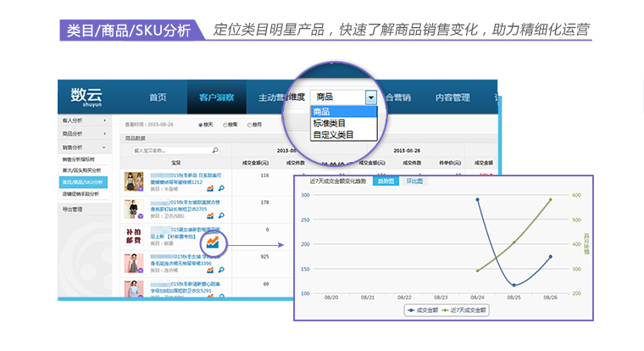Open 客户洞察 top navigation tab
The width and height of the screenshot is (644, 351).
[x=216, y=97]
